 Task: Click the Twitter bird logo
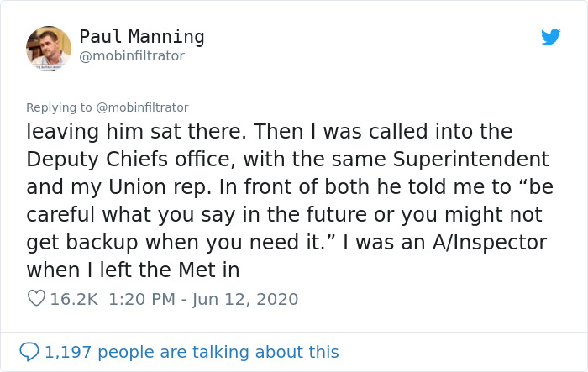550,37
